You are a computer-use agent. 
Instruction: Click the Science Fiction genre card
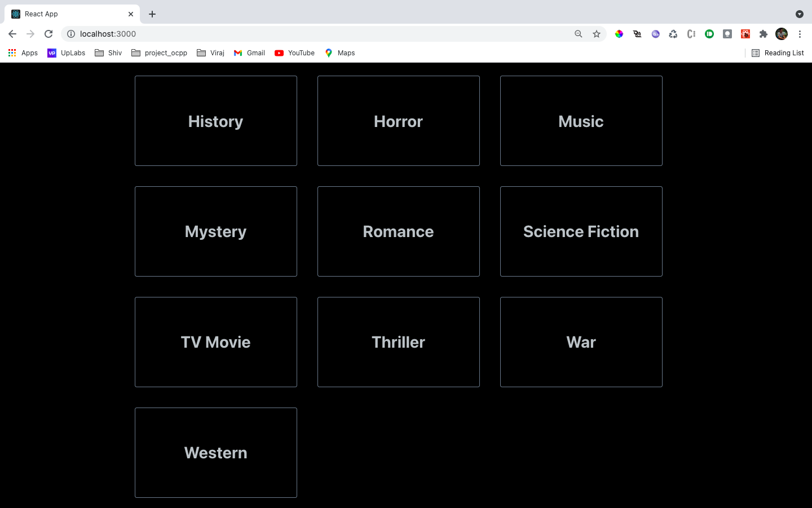pos(581,231)
